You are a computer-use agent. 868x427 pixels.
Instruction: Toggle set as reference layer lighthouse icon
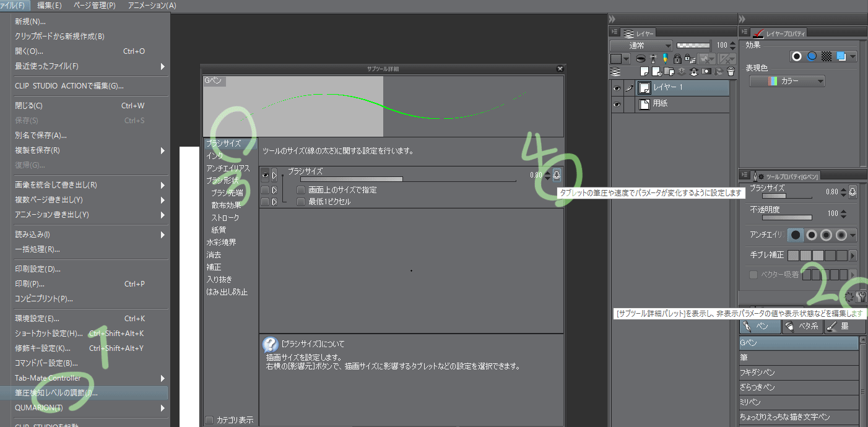[653, 59]
